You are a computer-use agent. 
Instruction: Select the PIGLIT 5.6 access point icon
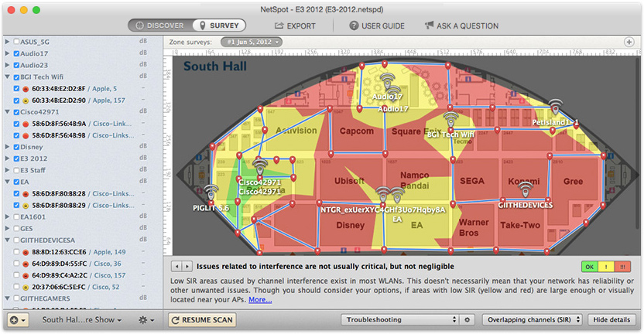(x=211, y=193)
